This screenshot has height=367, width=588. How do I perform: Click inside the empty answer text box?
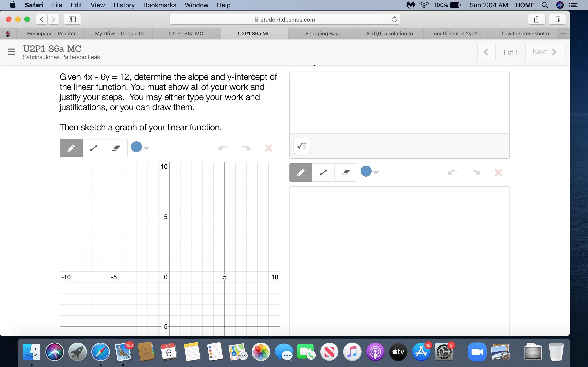click(x=399, y=103)
